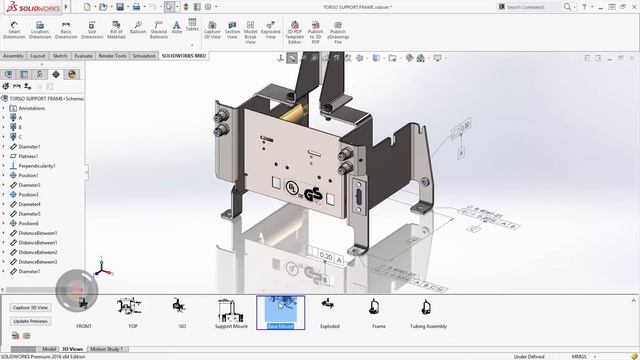The image size is (640, 360).
Task: Switch to the Evaluate ribbon tab
Action: pos(83,56)
